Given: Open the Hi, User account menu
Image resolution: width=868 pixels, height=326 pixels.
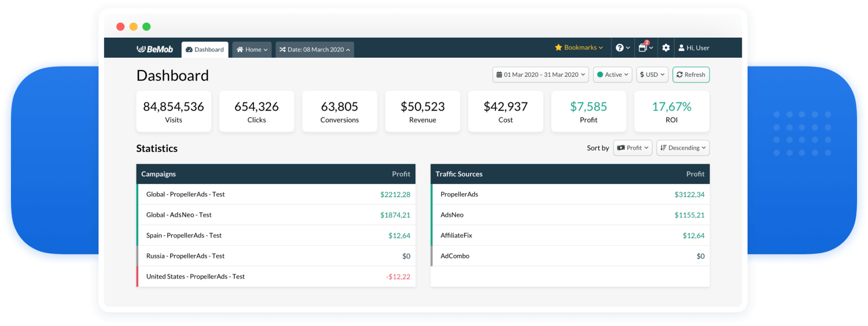Looking at the screenshot, I should [694, 48].
